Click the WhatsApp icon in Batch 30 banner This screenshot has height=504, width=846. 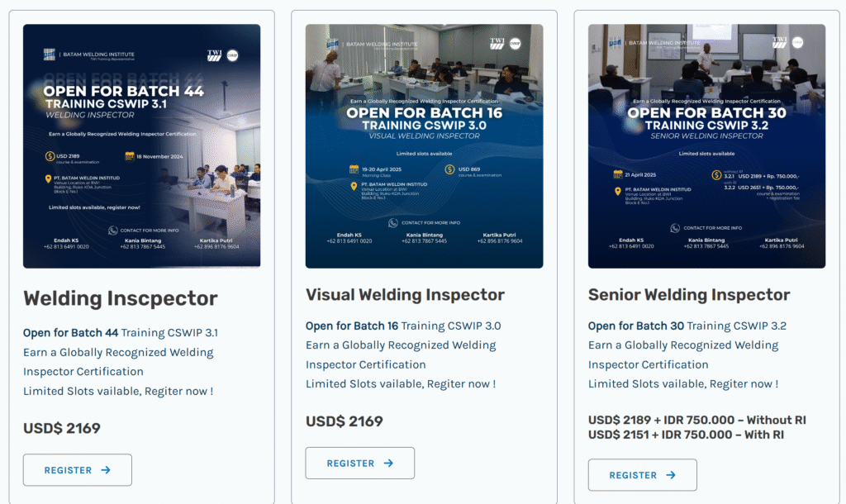[675, 228]
